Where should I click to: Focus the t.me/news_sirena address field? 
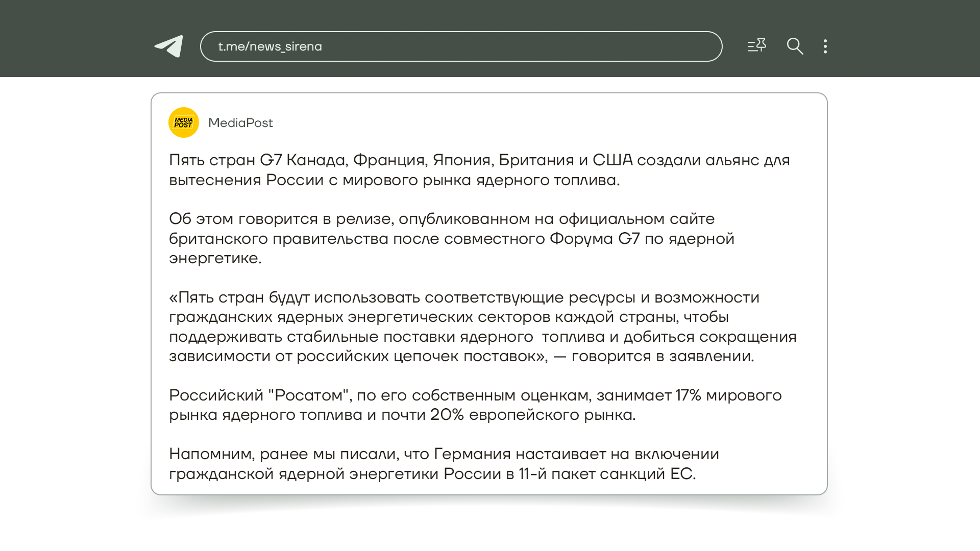[x=460, y=46]
